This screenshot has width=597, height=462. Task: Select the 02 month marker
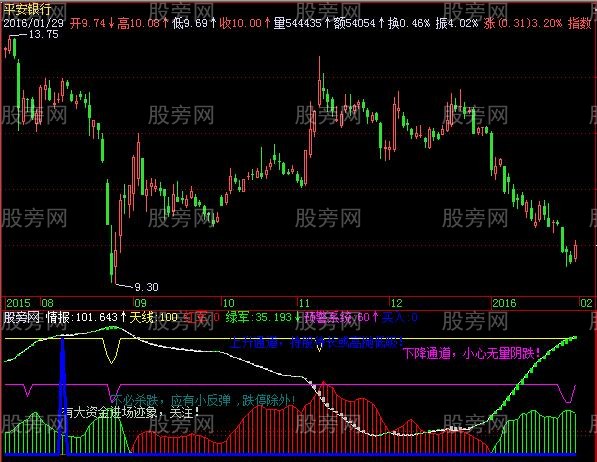tap(586, 303)
